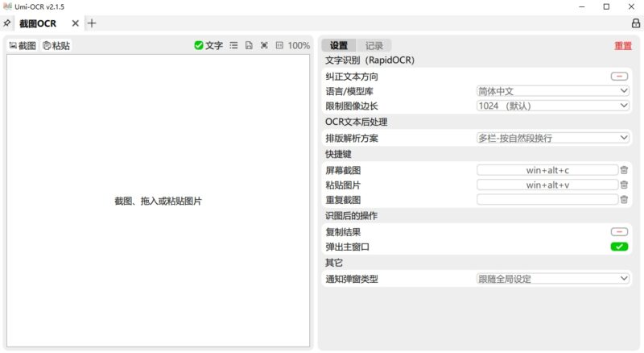Screen dimensions: 644x353
Task: Click the 文字识别 (RapidOCR) section header
Action: tap(369, 60)
